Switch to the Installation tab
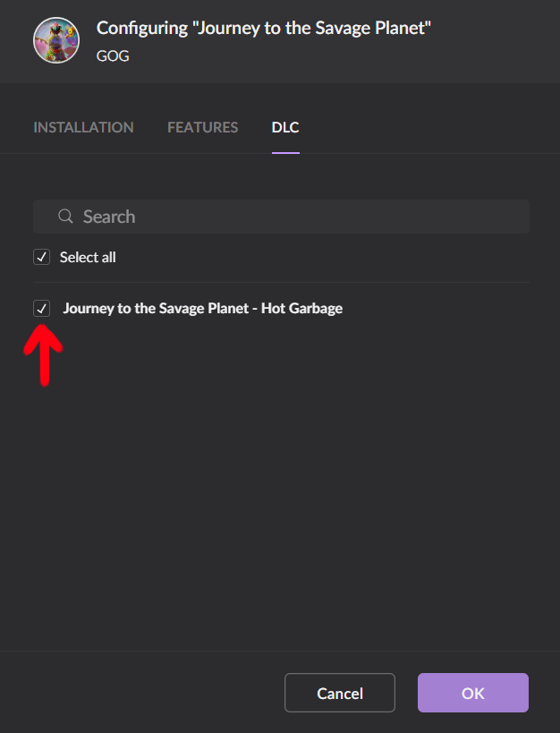 point(84,127)
